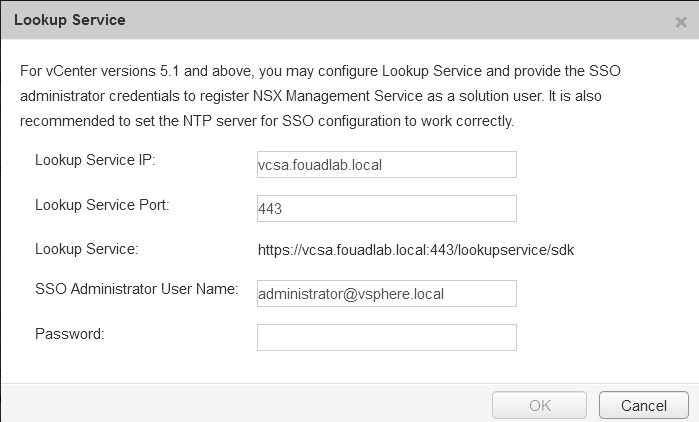Click the Lookup Service IP input field
Screen dimensions: 699x422
pos(386,164)
